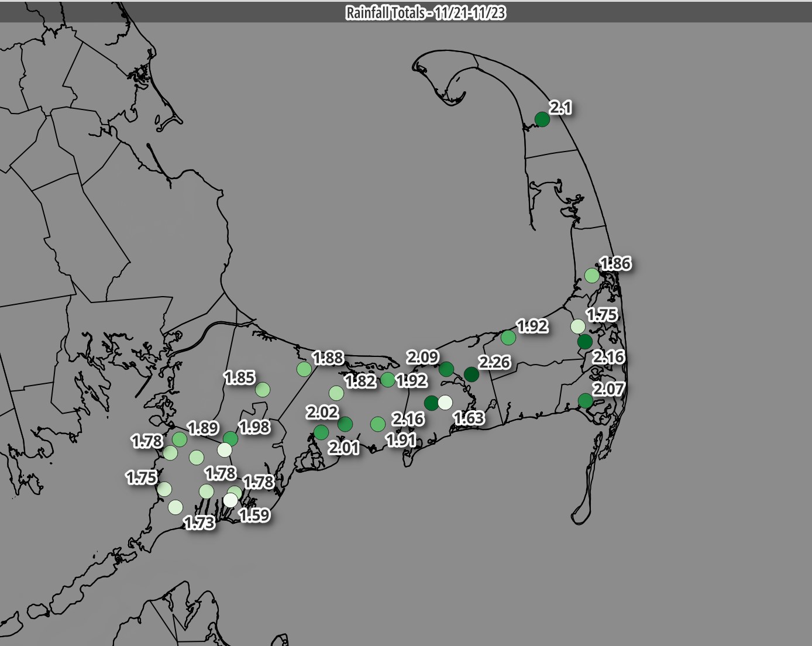Click the Rainfall Totals 11/21-11/23 title
The image size is (812, 646).
point(425,13)
